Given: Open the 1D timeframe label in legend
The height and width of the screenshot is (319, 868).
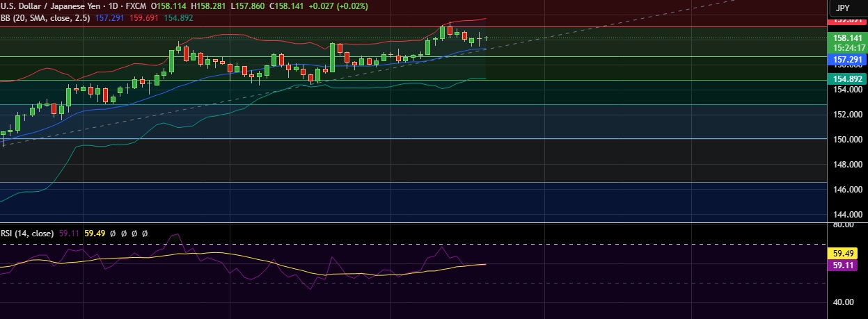Looking at the screenshot, I should (112, 7).
